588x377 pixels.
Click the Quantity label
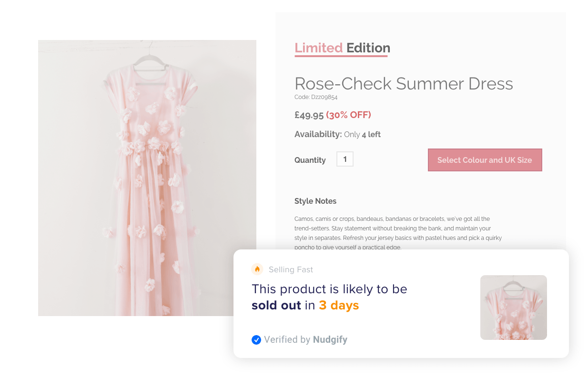[x=310, y=160]
